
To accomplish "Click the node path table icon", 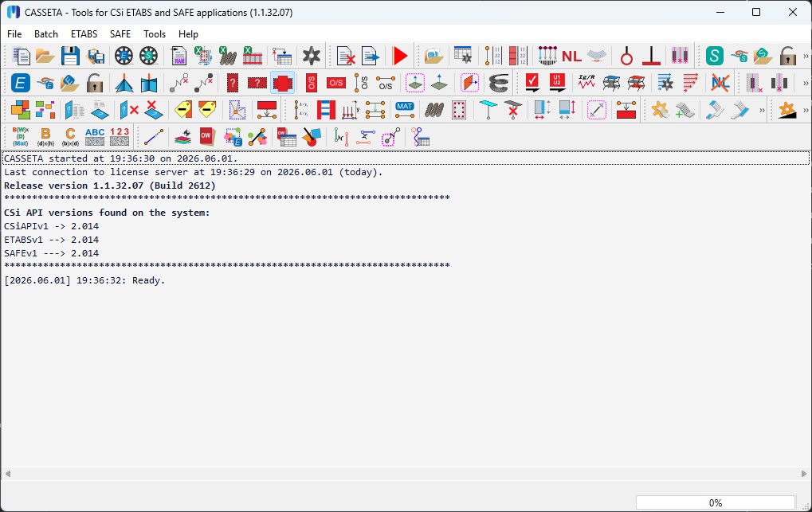I will 421,137.
